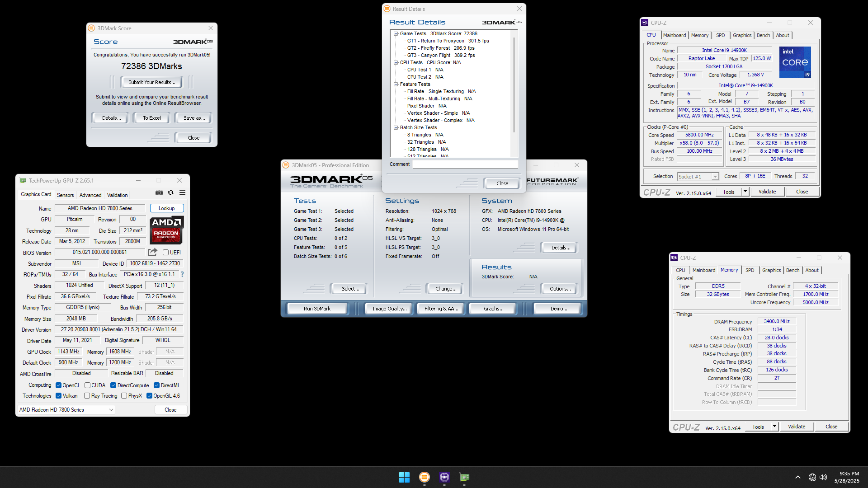Click the GPU-Z title bar app icon
Viewport: 868px width, 488px height.
click(x=23, y=180)
